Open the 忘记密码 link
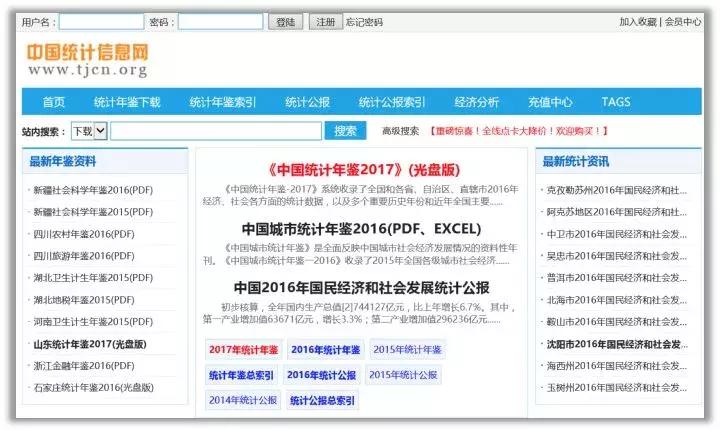720x431 pixels. coord(364,22)
